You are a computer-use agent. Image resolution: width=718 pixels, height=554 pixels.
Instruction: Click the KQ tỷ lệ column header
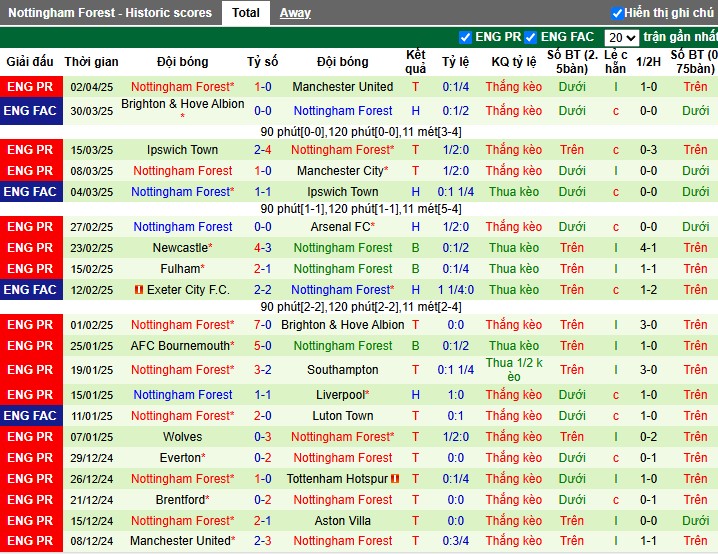(514, 62)
